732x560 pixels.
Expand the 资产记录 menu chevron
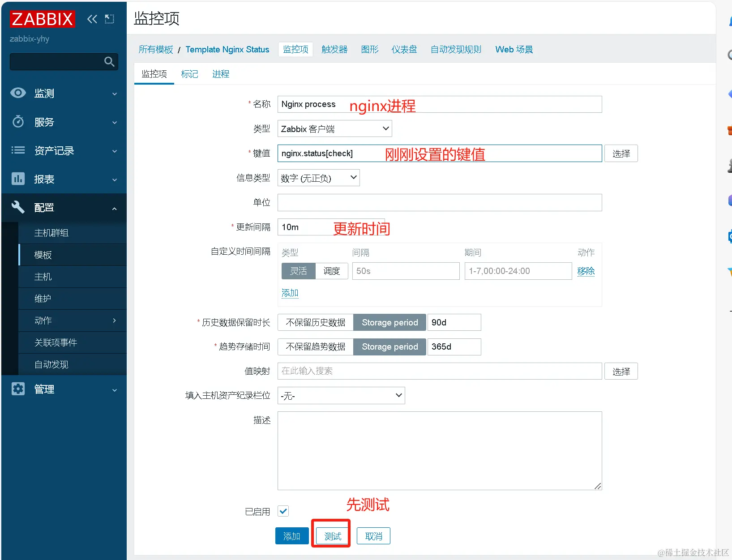pos(115,151)
